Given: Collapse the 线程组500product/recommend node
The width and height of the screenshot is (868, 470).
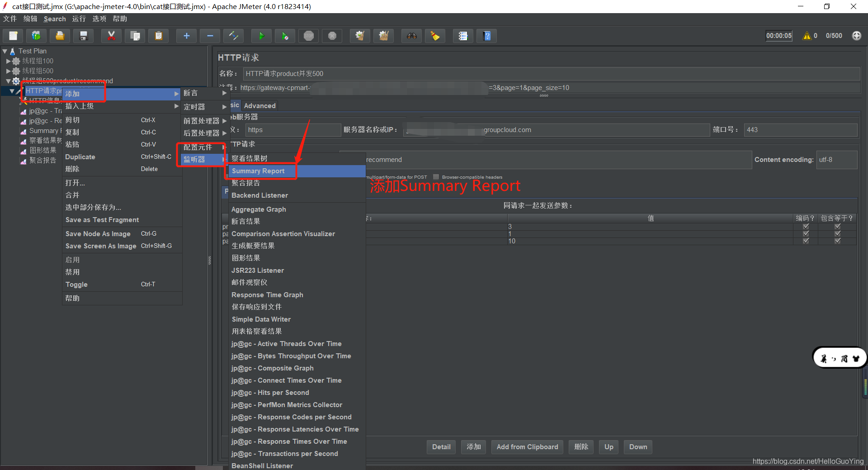Looking at the screenshot, I should click(8, 81).
